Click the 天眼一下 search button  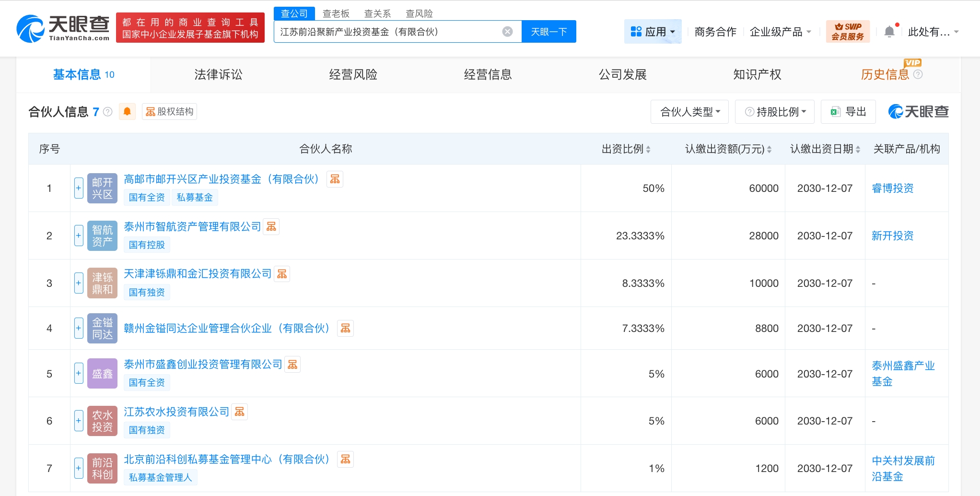coord(549,32)
